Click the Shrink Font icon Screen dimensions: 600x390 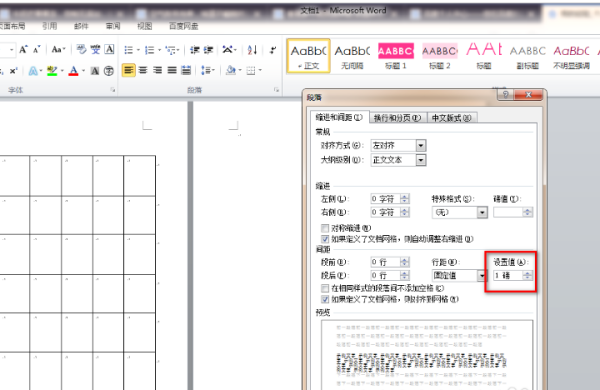(x=37, y=49)
